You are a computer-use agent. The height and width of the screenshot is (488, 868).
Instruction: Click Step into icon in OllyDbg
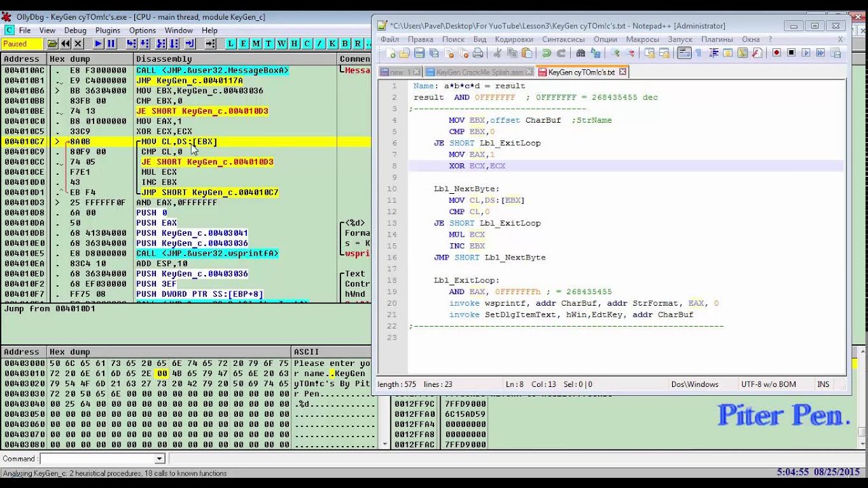(132, 43)
